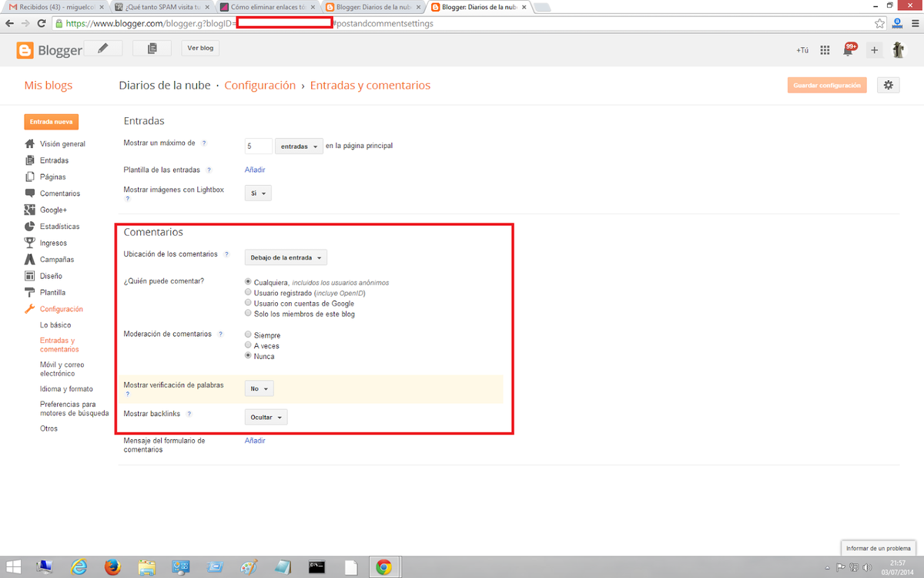The height and width of the screenshot is (578, 924).
Task: Open the Mostrar backlinks 'Ocultar' dropdown
Action: point(266,417)
